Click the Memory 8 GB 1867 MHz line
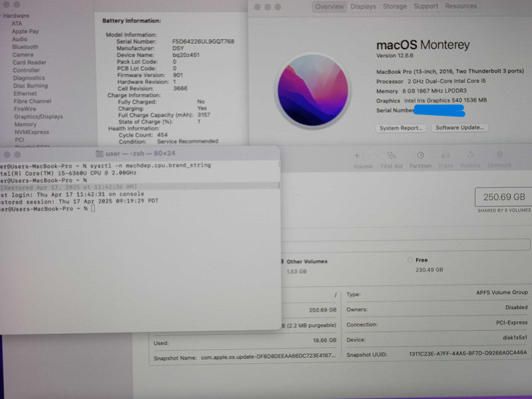 click(422, 91)
